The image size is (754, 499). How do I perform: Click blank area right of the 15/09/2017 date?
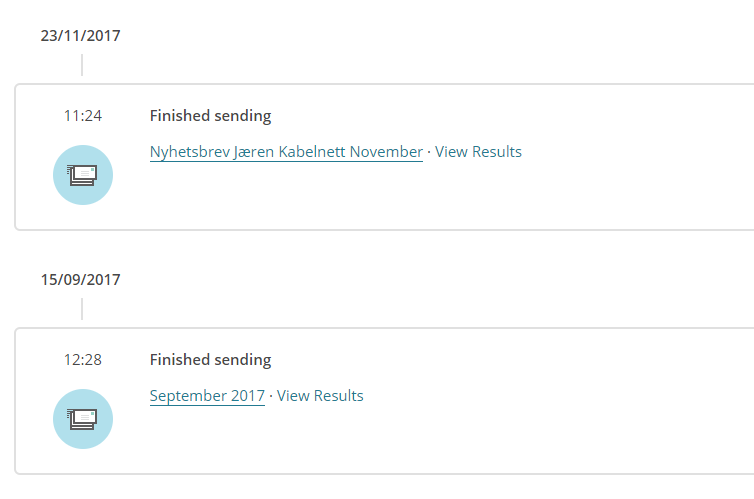click(x=400, y=280)
